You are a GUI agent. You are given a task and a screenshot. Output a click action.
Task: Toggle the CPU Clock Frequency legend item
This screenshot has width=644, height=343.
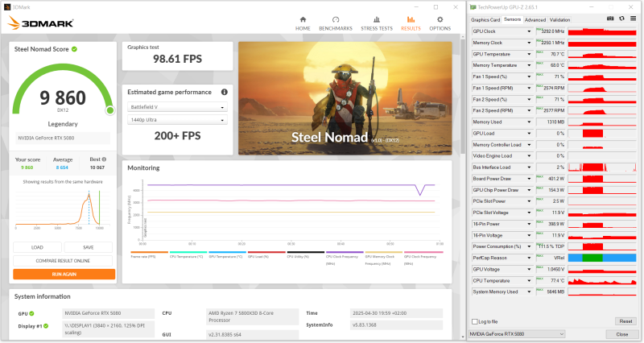pyautogui.click(x=345, y=258)
